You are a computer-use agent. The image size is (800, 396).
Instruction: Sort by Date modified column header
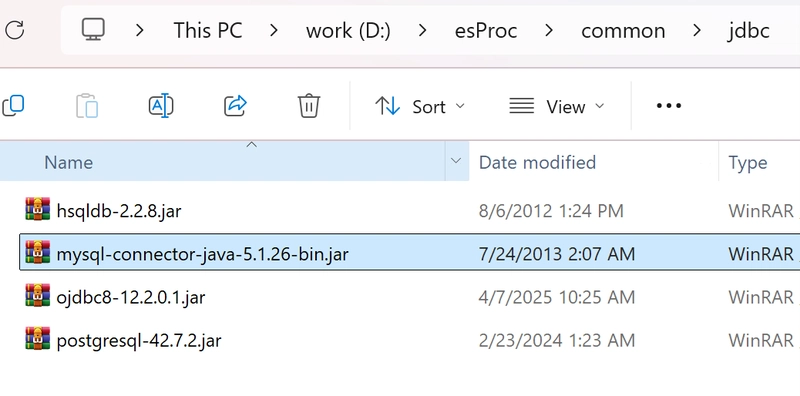coord(537,162)
